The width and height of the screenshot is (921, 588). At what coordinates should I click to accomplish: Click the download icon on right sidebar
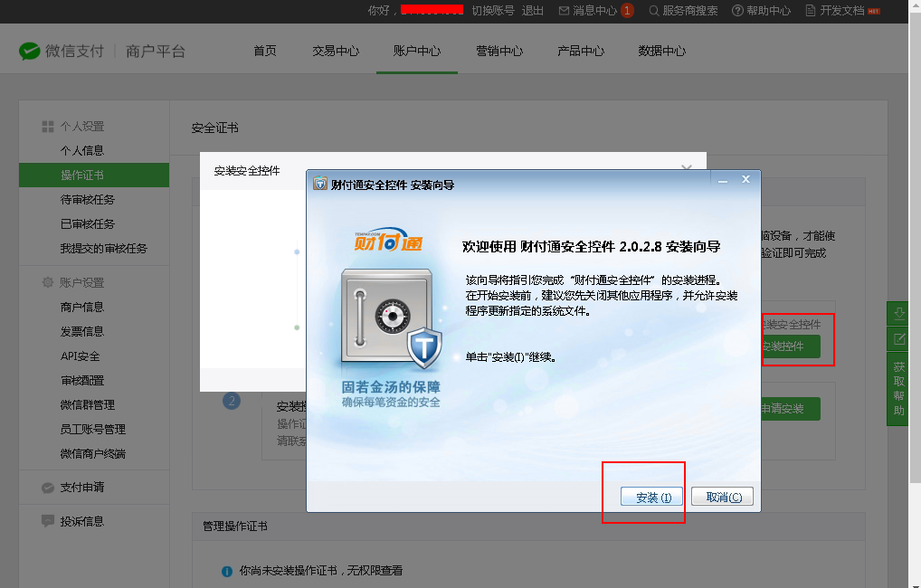(899, 314)
